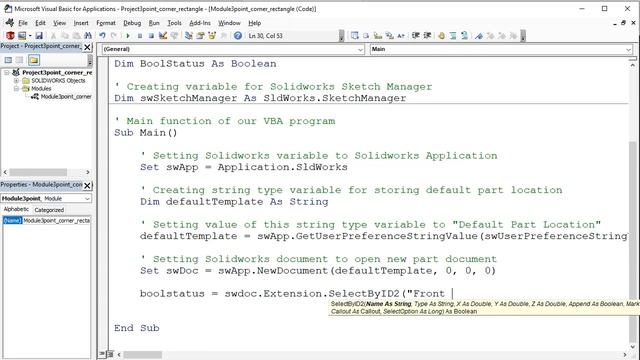This screenshot has width=640, height=360.
Task: Click the List Properties/Methods icon
Action: pos(354,36)
